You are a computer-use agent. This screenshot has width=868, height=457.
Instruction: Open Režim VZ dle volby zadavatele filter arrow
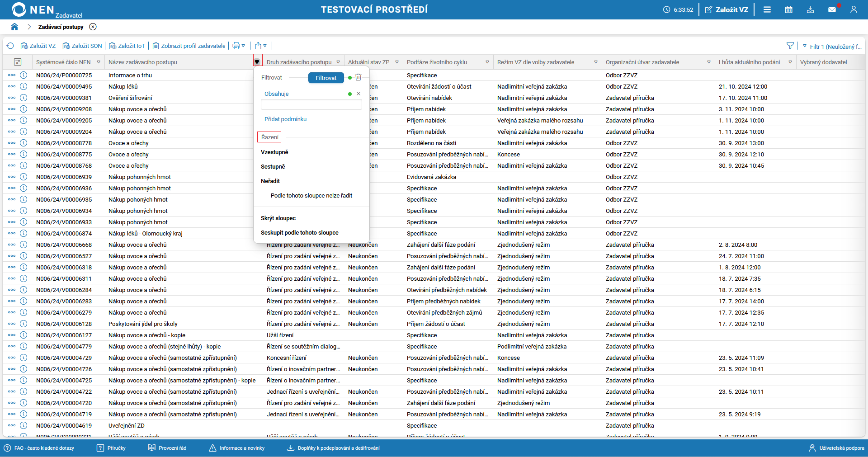[x=596, y=62]
